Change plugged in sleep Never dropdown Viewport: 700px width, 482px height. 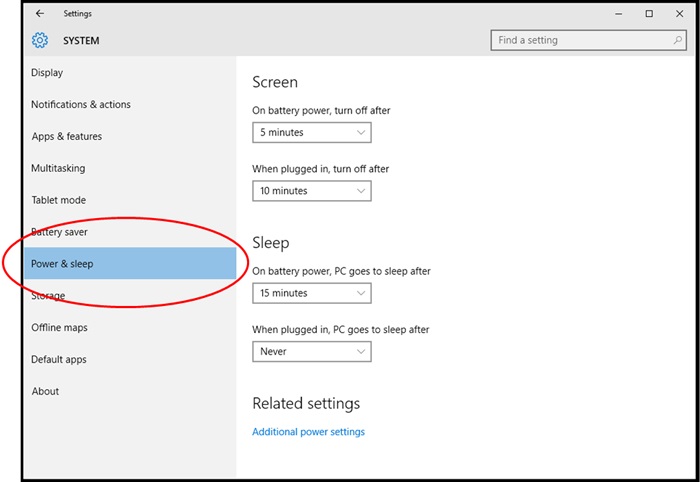(x=311, y=352)
